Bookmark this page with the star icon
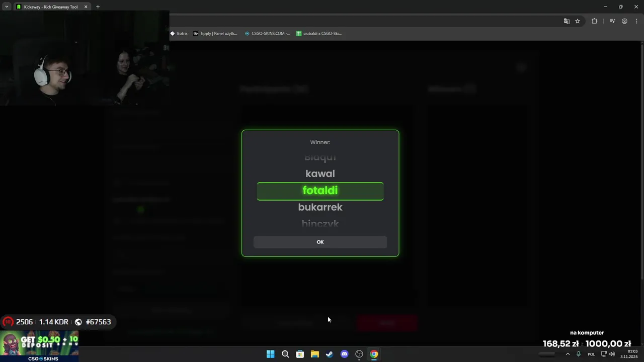The height and width of the screenshot is (362, 644). click(x=578, y=21)
